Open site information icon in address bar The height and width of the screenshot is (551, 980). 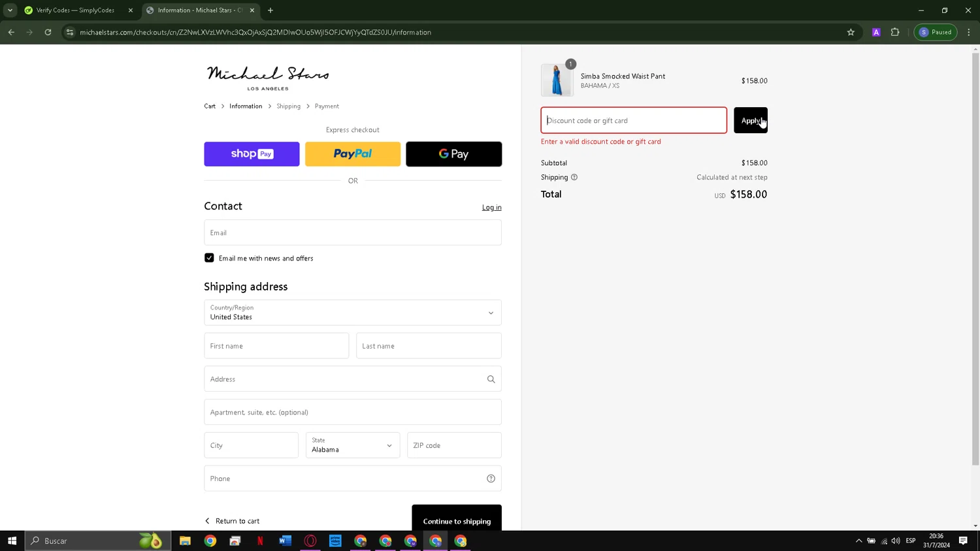70,32
